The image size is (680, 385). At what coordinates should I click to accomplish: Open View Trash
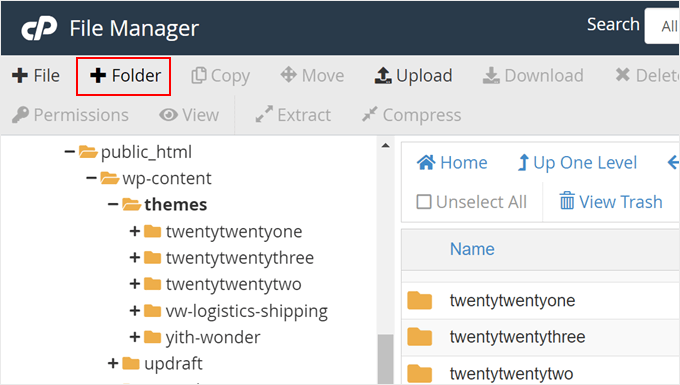[x=611, y=202]
